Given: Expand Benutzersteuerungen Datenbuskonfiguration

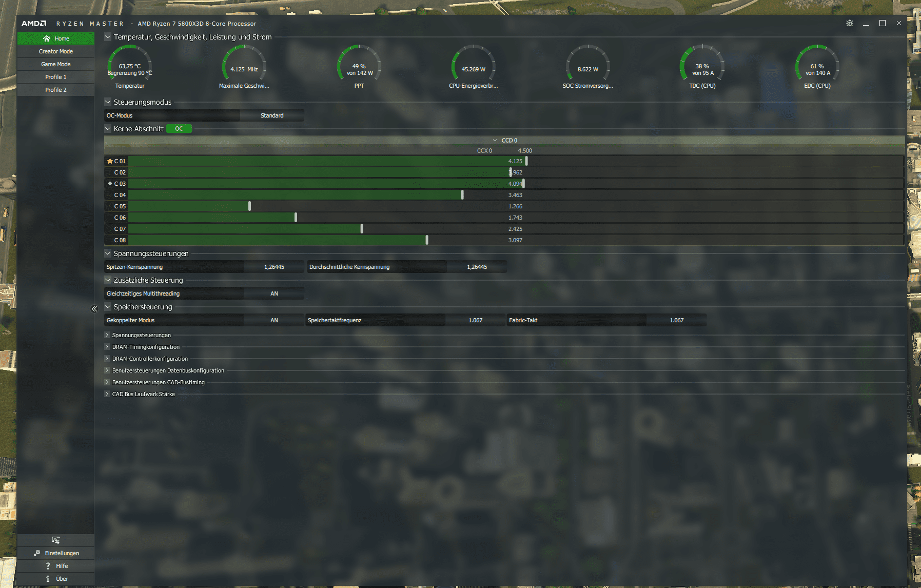Looking at the screenshot, I should [107, 370].
